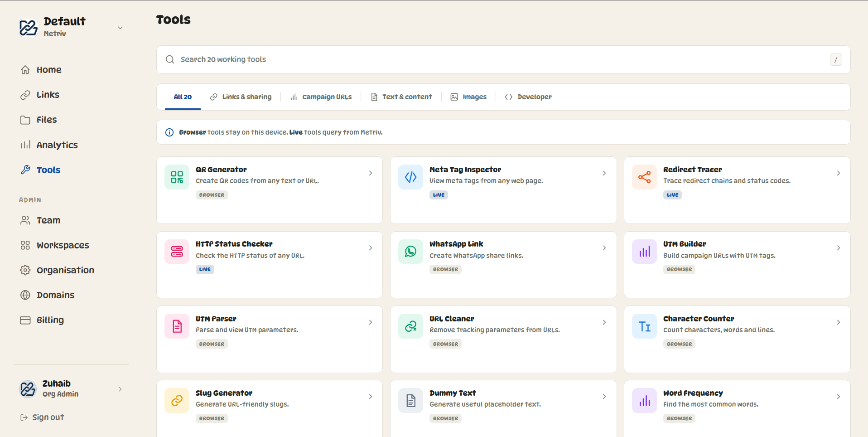Click the Redirect Tracer share icon
Viewport: 868px width, 437px height.
click(645, 177)
